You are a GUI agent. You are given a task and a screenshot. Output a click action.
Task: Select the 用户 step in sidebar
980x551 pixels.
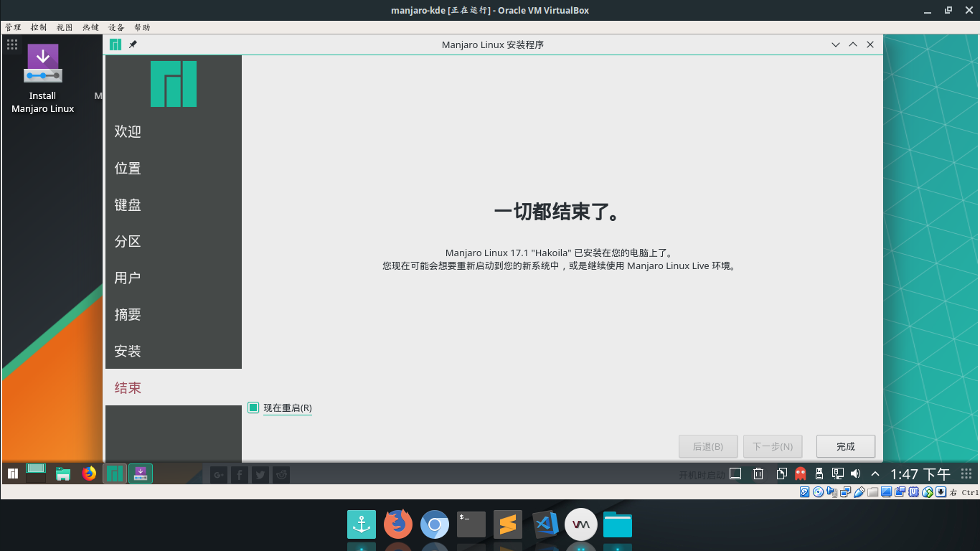click(x=174, y=278)
